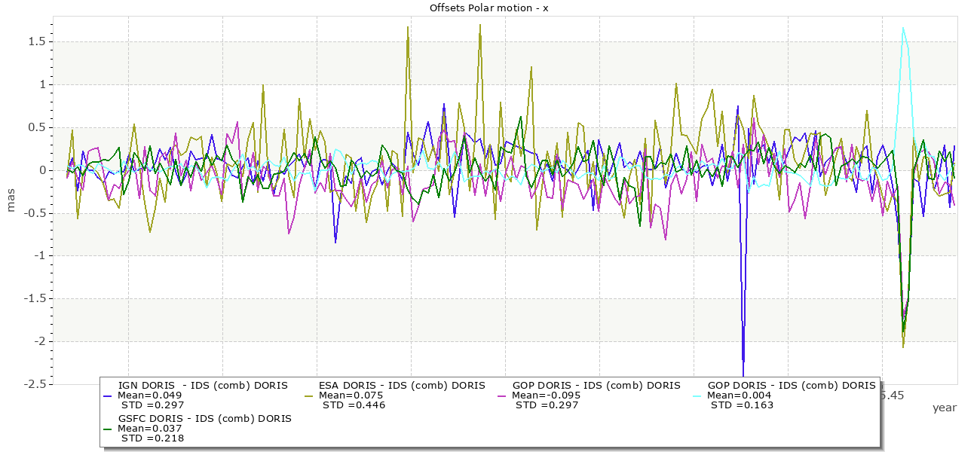Select the GOP DORIS label with Mean=0.004
The image size is (980, 452).
pos(792,385)
